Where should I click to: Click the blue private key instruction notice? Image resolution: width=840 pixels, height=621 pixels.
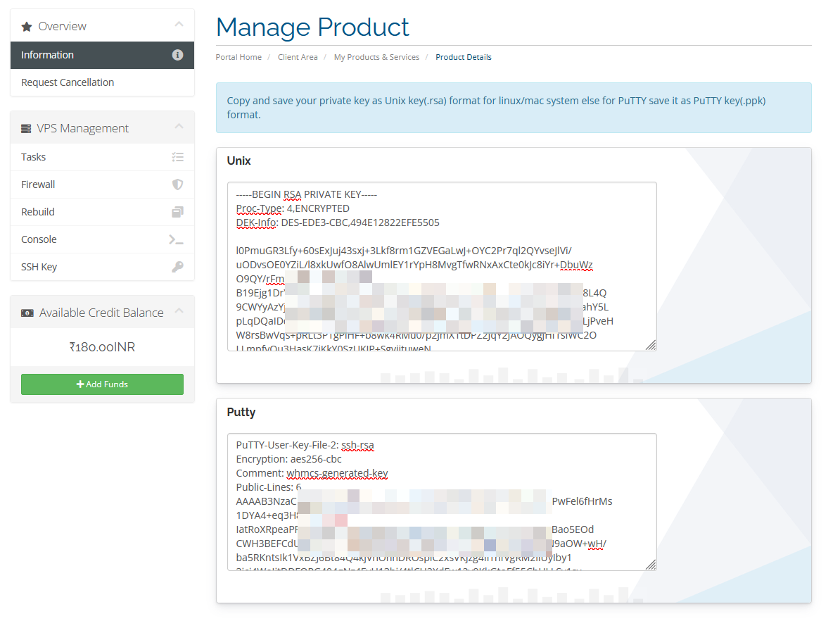pyautogui.click(x=514, y=108)
